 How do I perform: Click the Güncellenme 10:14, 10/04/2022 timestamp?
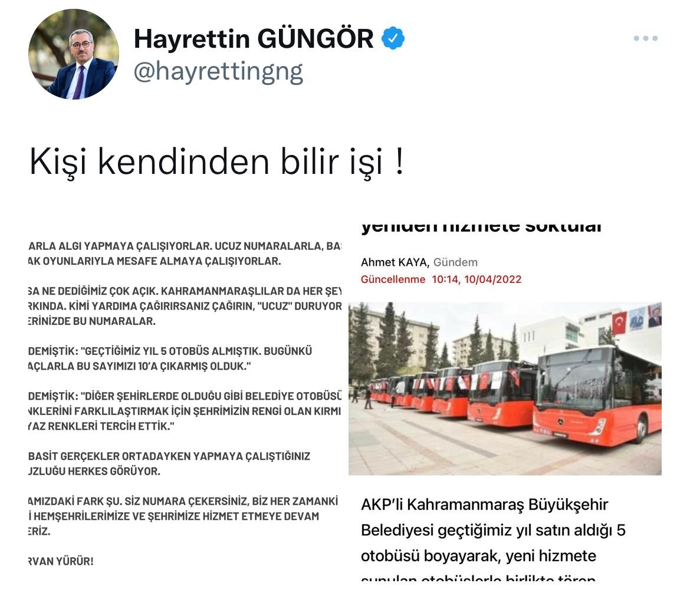click(441, 279)
